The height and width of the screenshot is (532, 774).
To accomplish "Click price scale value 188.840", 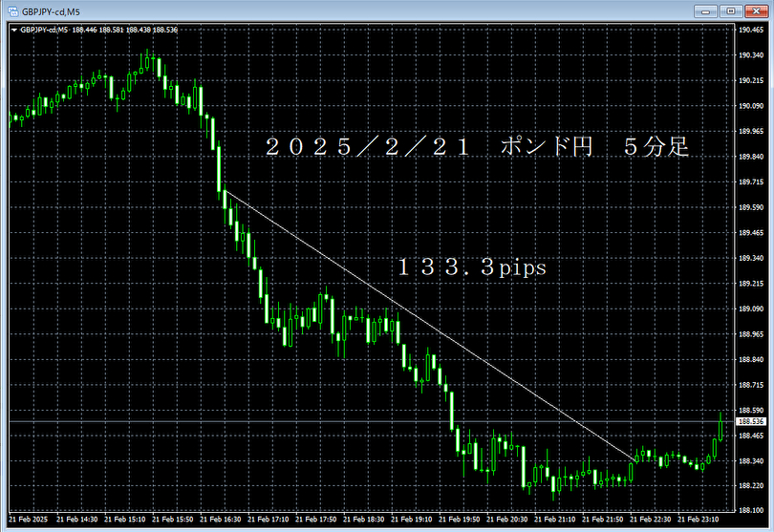I will coord(751,359).
